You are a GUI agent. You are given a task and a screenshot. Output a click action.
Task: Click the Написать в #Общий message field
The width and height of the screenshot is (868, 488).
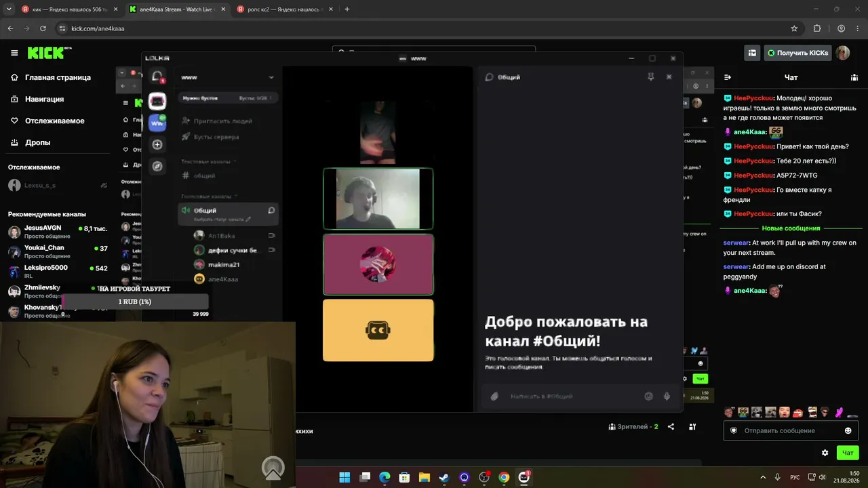pos(573,396)
